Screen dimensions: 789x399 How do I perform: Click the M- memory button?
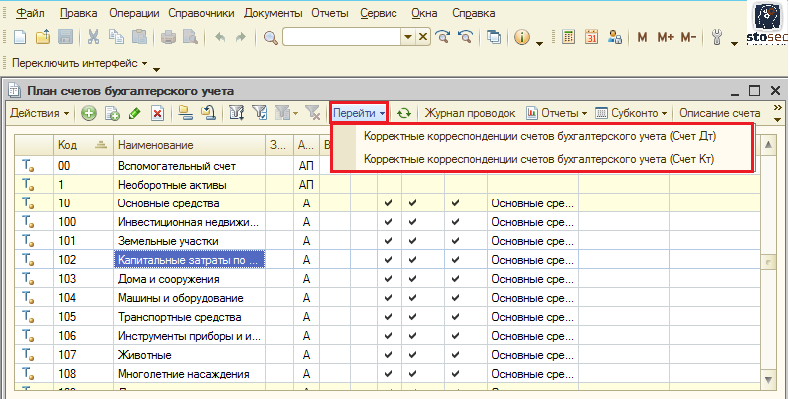coord(688,37)
